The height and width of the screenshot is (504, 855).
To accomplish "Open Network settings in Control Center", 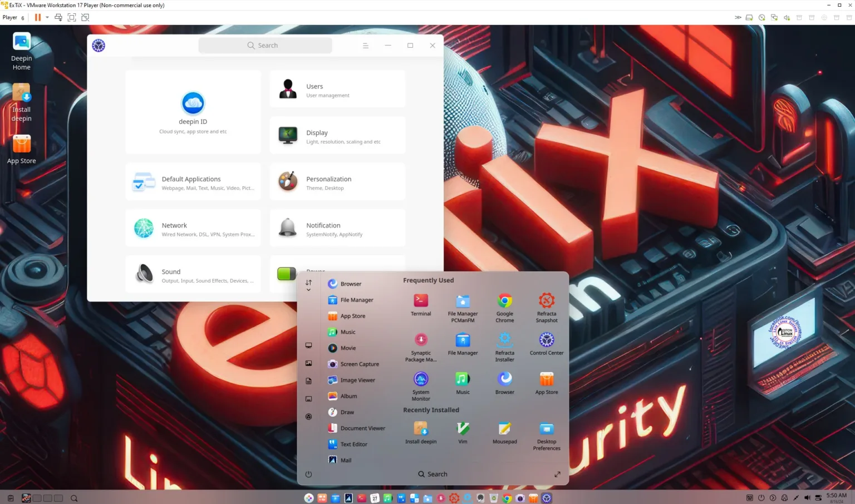I will point(193,229).
